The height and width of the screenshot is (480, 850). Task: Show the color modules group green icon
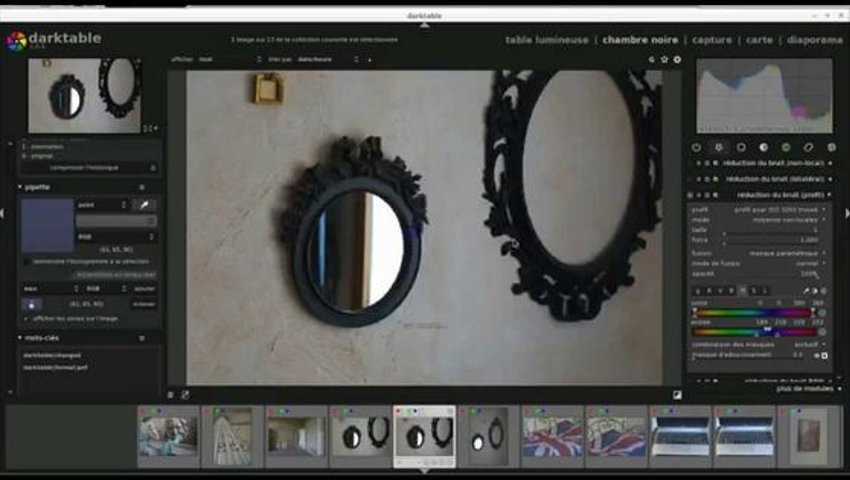tap(785, 147)
